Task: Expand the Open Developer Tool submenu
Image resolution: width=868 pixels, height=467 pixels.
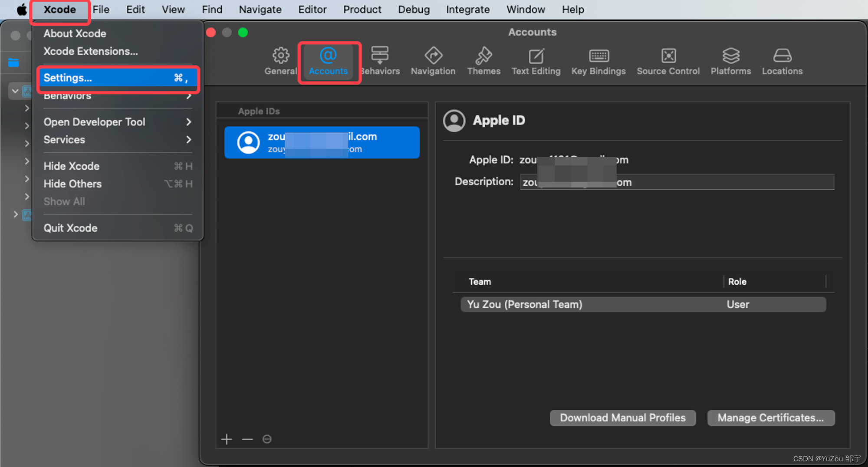Action: point(117,122)
